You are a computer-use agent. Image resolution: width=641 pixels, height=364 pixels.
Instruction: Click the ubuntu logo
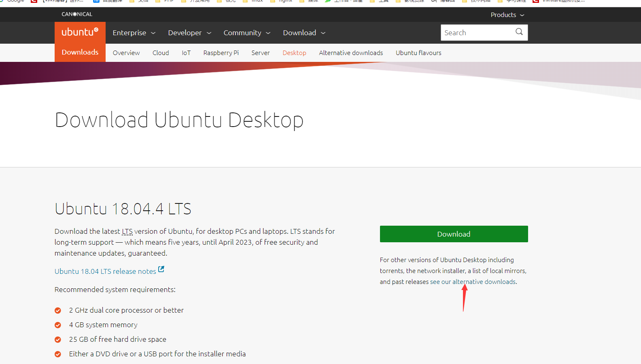80,32
